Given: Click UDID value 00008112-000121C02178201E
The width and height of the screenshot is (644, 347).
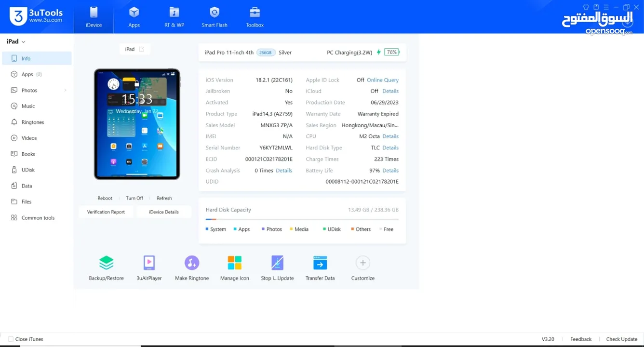Looking at the screenshot, I should (x=362, y=182).
